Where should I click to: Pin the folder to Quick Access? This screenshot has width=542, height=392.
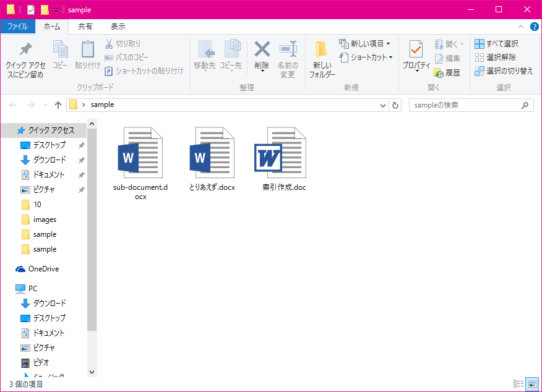[25, 59]
